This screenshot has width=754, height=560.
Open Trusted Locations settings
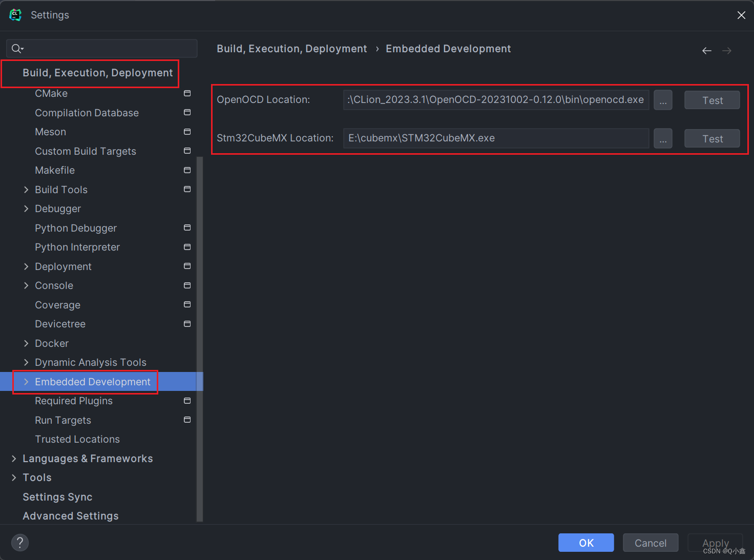pyautogui.click(x=77, y=439)
